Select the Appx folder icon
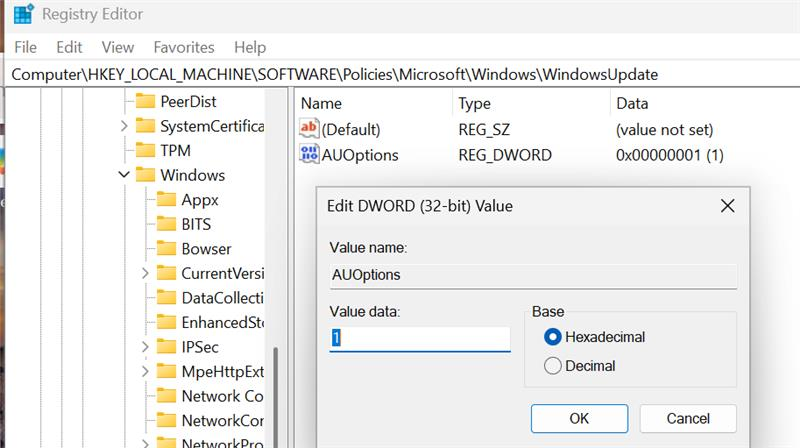The height and width of the screenshot is (448, 800). [x=166, y=199]
